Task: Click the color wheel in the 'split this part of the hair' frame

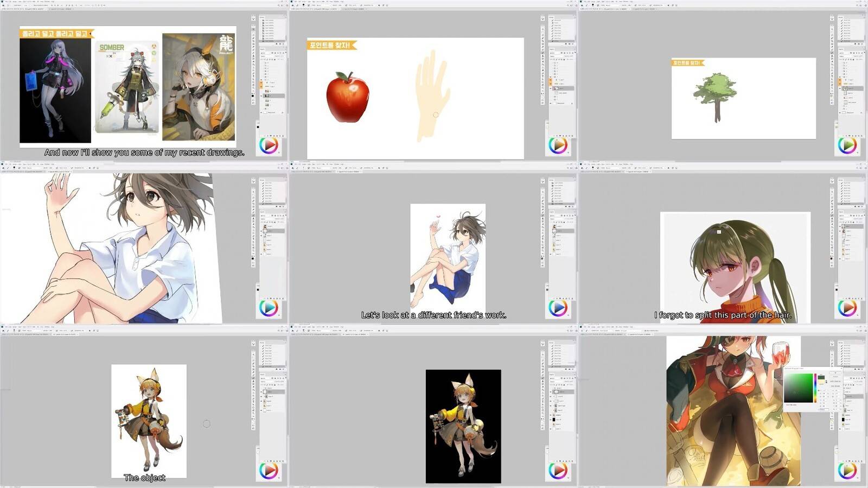Action: 847,308
